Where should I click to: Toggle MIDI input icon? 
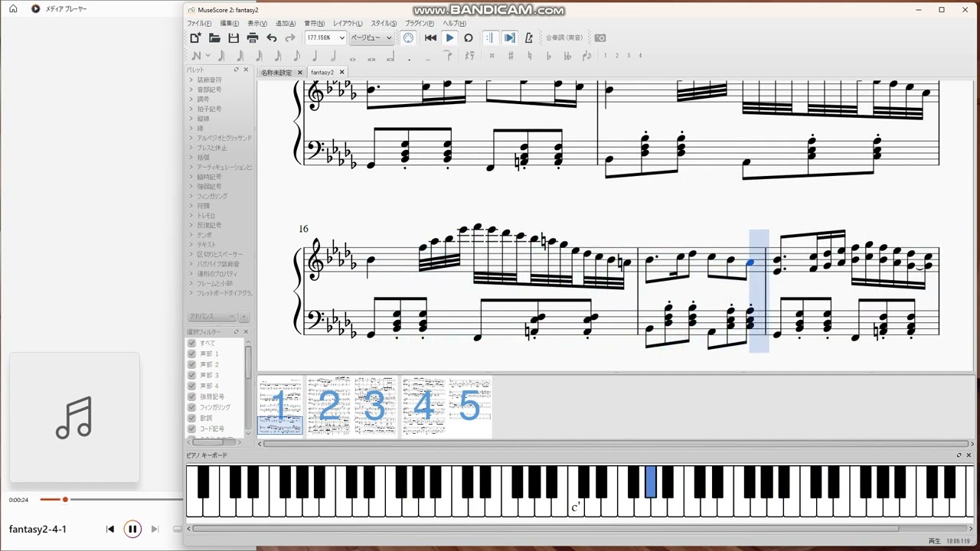pos(408,37)
